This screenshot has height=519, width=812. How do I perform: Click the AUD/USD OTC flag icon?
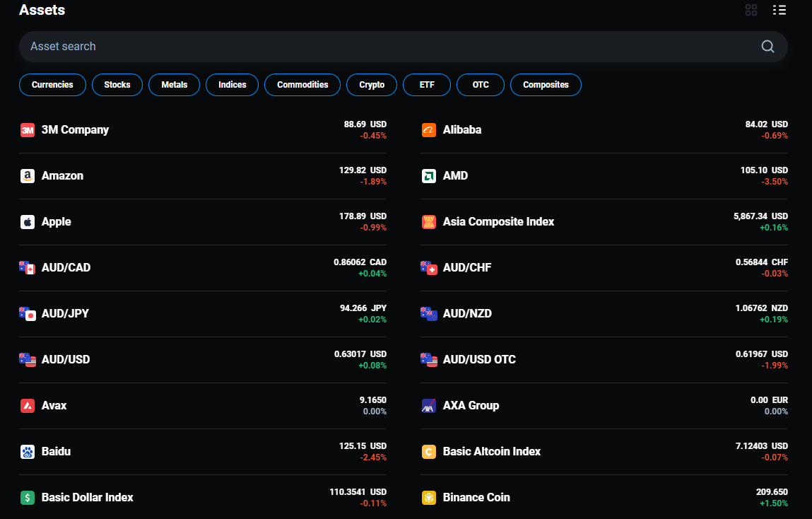pos(429,360)
